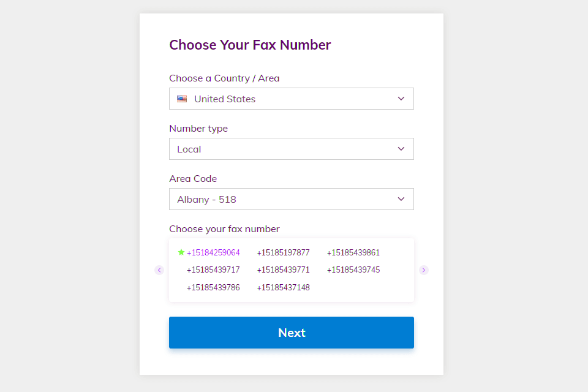The height and width of the screenshot is (392, 588).
Task: Select fax number +15185439717
Action: tap(213, 269)
